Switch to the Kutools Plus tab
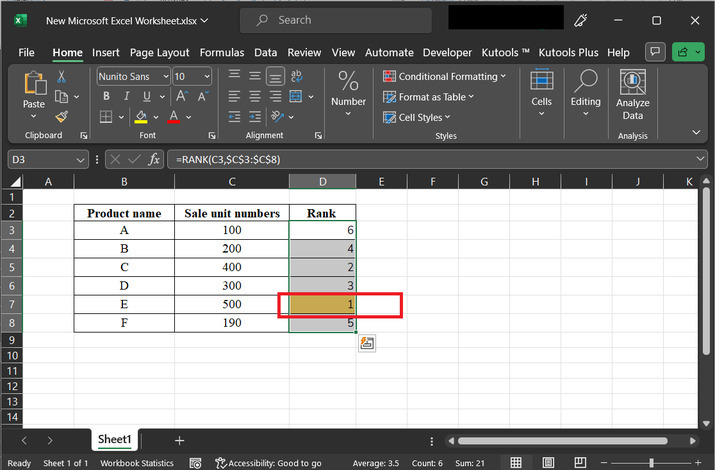The height and width of the screenshot is (470, 715). point(568,52)
